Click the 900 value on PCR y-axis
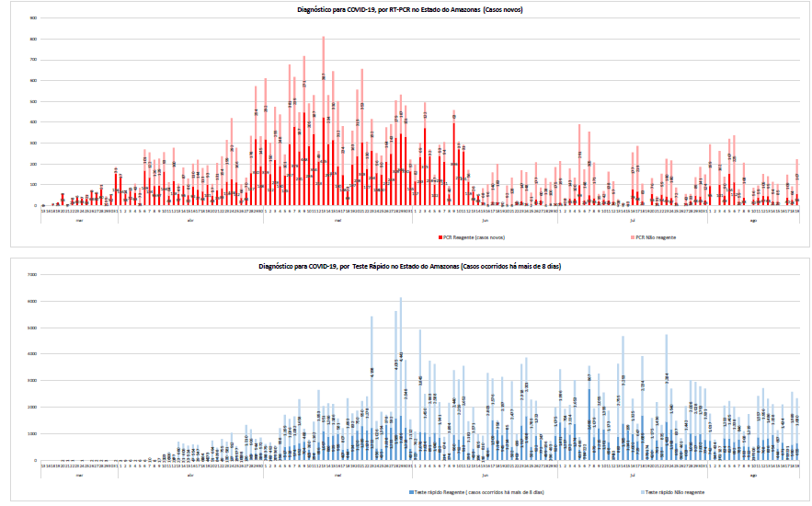 tap(33, 18)
